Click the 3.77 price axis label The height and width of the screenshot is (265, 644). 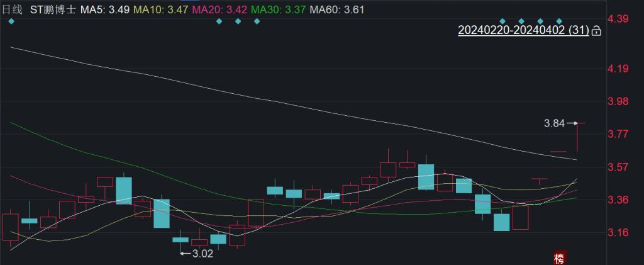pyautogui.click(x=618, y=134)
